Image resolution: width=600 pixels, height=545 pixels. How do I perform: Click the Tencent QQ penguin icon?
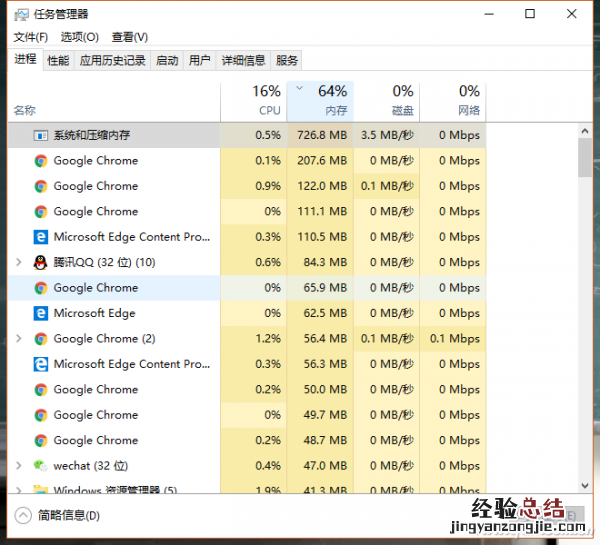click(41, 262)
